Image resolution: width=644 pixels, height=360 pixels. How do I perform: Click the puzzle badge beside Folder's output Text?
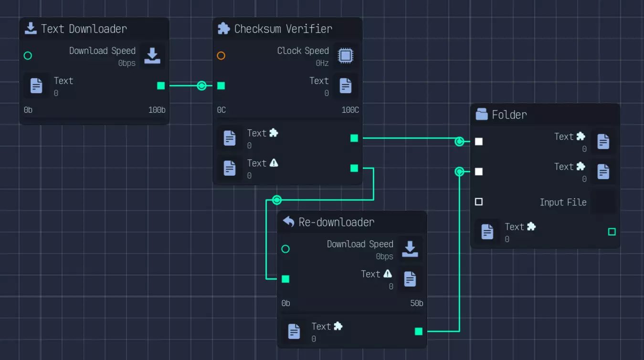pyautogui.click(x=531, y=226)
